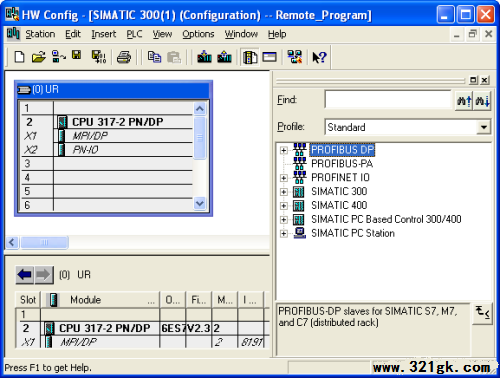
Task: Expand the PROFINET IO tree node
Action: (x=284, y=178)
